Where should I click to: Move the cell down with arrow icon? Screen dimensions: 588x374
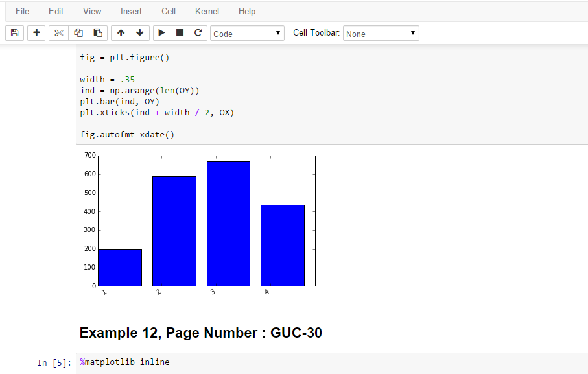coord(140,33)
